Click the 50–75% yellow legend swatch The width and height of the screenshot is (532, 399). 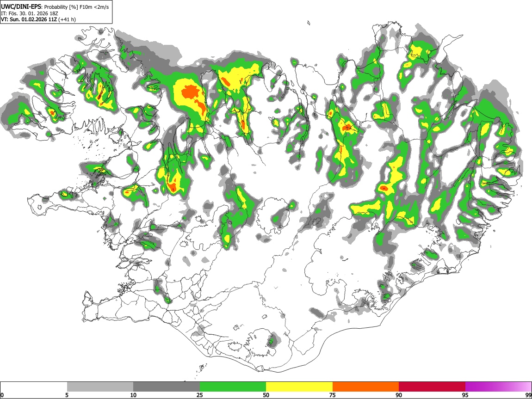point(299,387)
